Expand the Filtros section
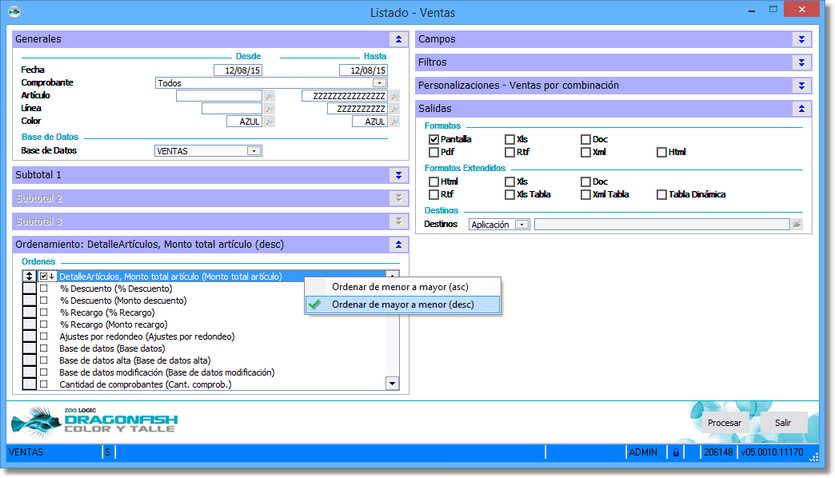 (801, 62)
